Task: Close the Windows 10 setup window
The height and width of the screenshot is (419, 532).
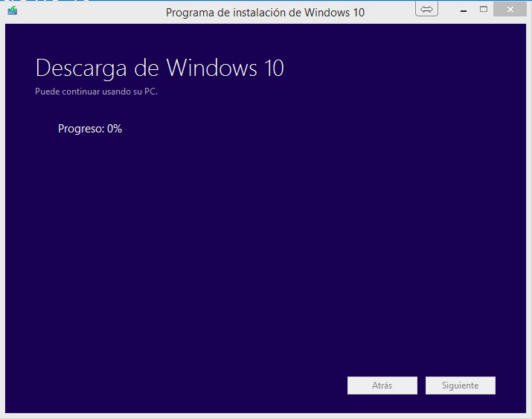Action: click(x=510, y=9)
